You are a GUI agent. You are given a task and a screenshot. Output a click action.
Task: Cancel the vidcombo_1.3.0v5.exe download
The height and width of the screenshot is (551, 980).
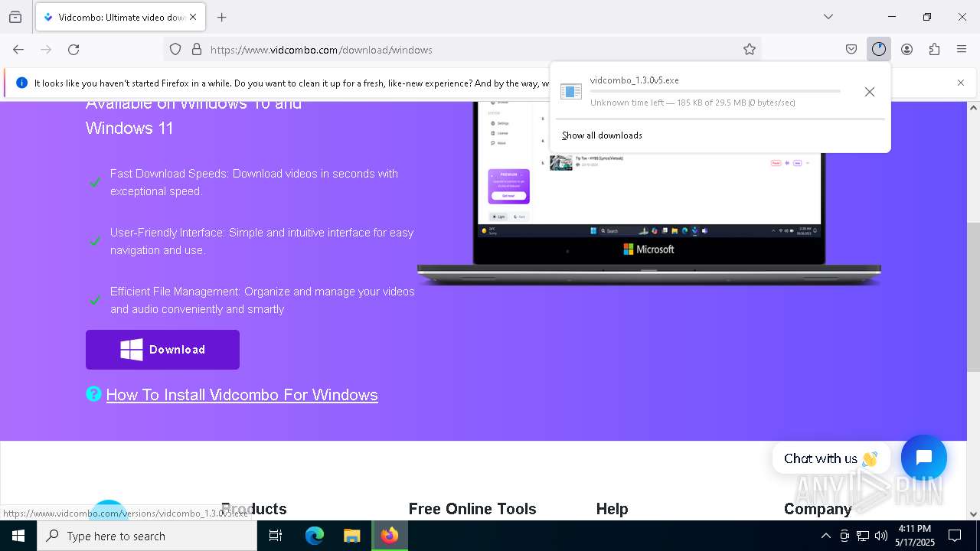(870, 92)
